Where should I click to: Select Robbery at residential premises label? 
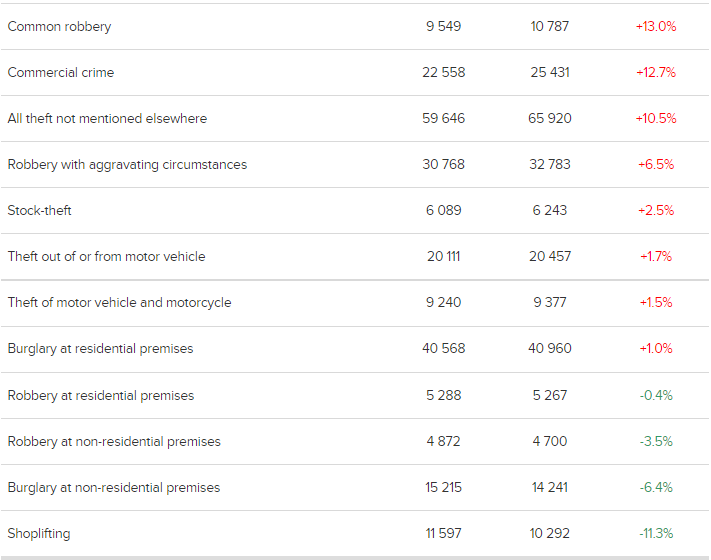tap(101, 395)
